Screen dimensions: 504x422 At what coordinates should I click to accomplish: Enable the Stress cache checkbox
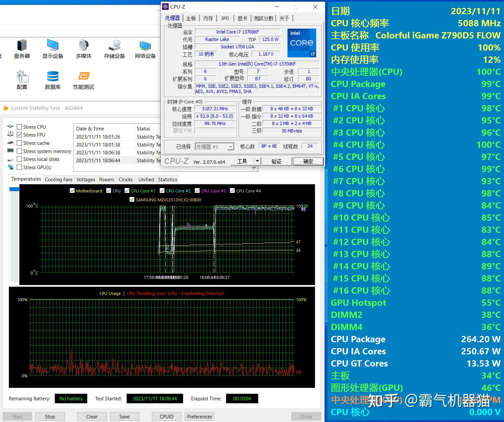tap(19, 143)
